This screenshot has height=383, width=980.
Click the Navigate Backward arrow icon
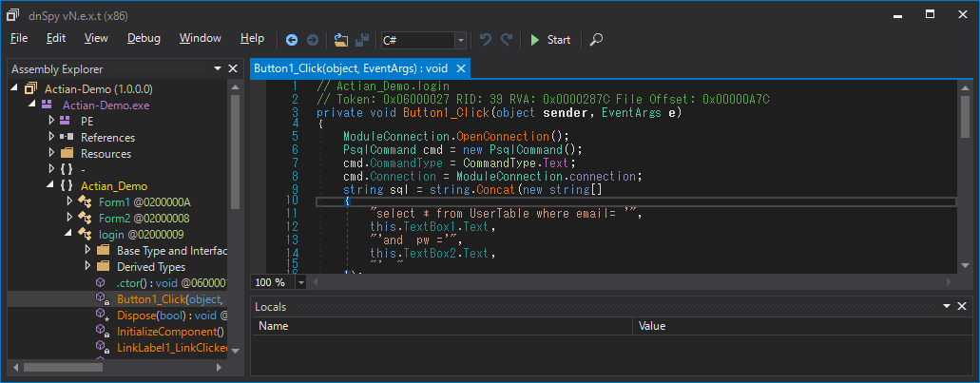coord(291,40)
